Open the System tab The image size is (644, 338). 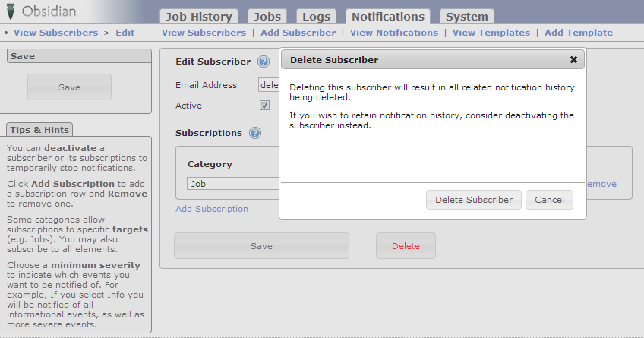point(467,17)
